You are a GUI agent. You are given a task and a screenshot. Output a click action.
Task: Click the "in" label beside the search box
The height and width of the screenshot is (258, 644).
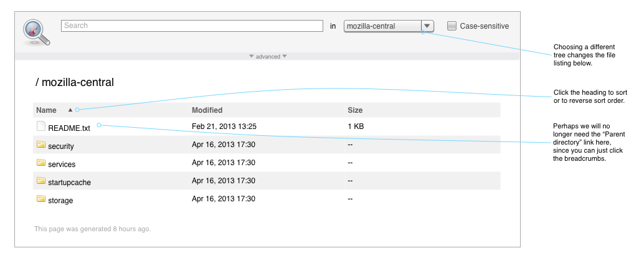333,26
